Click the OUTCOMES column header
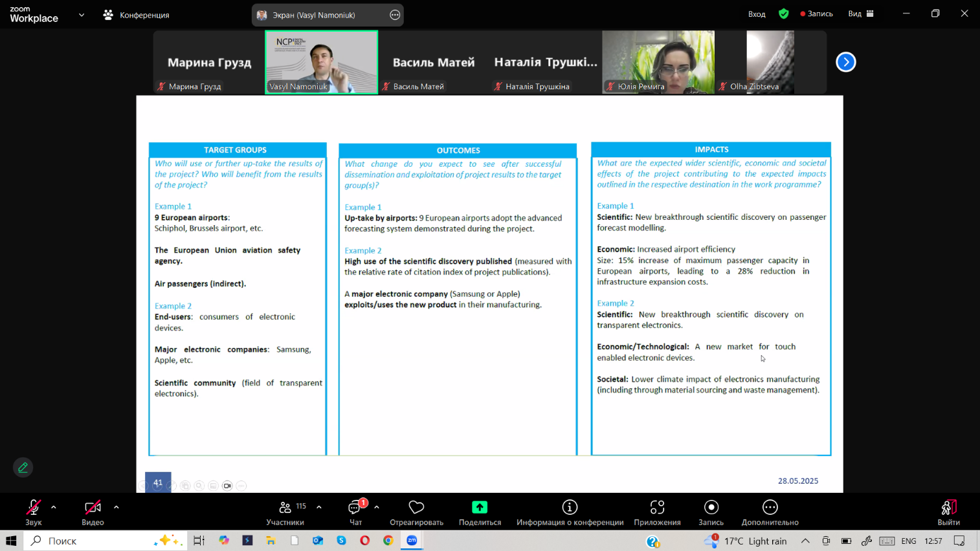This screenshot has height=551, width=980. [458, 150]
